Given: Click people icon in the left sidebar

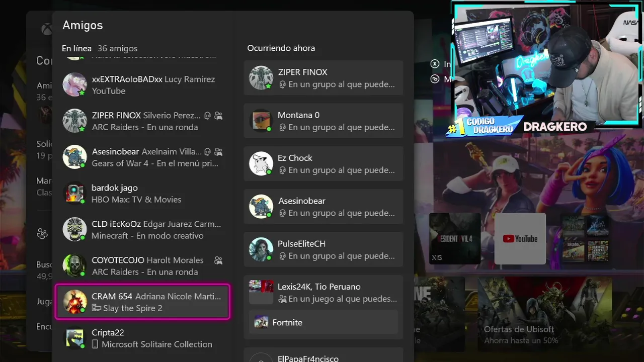Looking at the screenshot, I should [x=42, y=234].
